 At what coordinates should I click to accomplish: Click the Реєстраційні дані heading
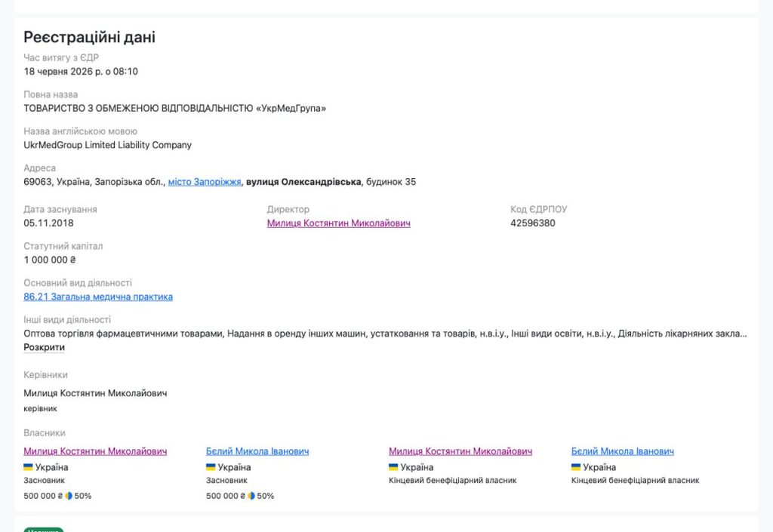pos(90,37)
